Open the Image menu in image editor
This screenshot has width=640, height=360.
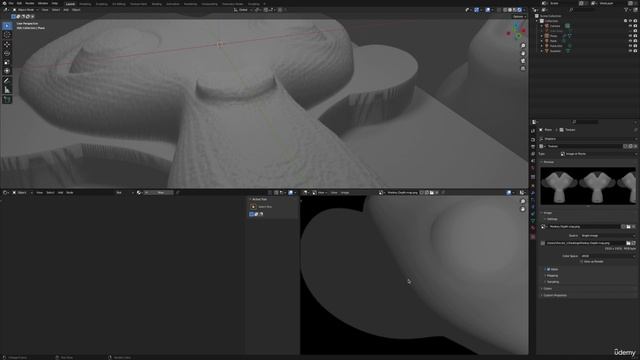click(345, 193)
